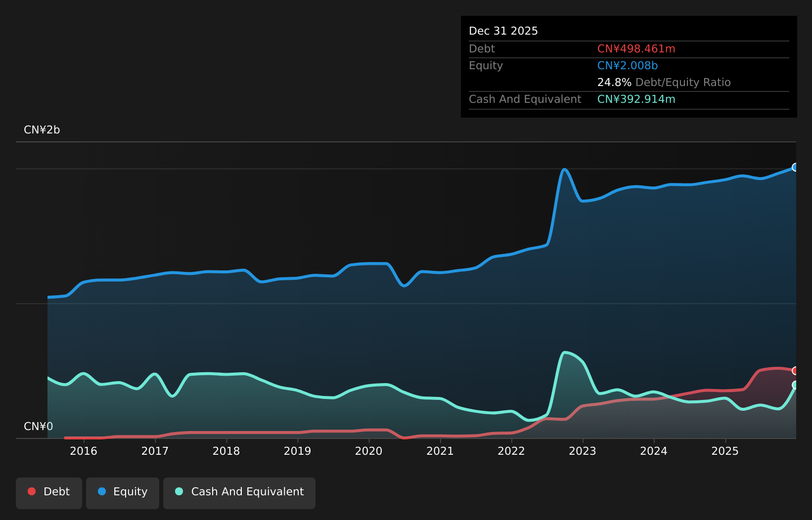The height and width of the screenshot is (520, 812).
Task: Click the Cash line's late-2022 peak
Action: coord(564,352)
